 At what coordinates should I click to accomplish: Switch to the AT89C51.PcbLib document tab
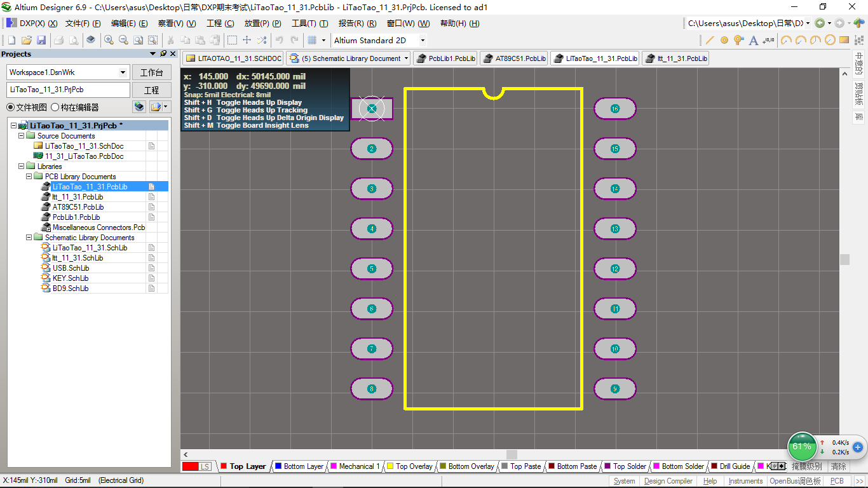click(515, 58)
